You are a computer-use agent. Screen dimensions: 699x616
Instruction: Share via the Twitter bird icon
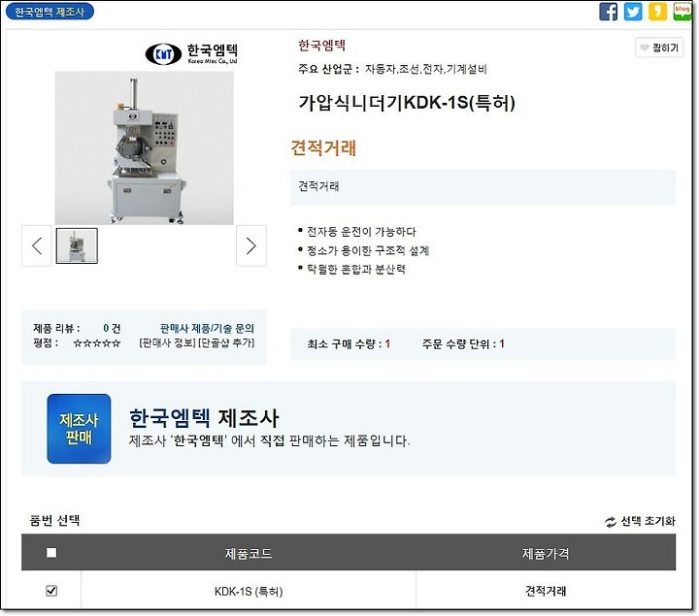click(633, 12)
